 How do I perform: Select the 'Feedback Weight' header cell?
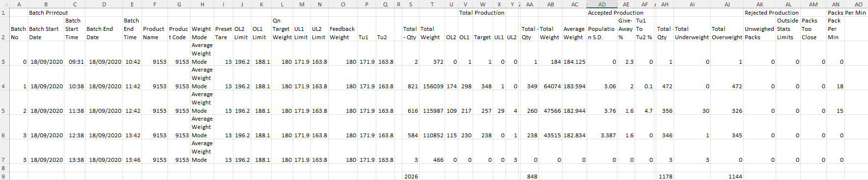[343, 29]
